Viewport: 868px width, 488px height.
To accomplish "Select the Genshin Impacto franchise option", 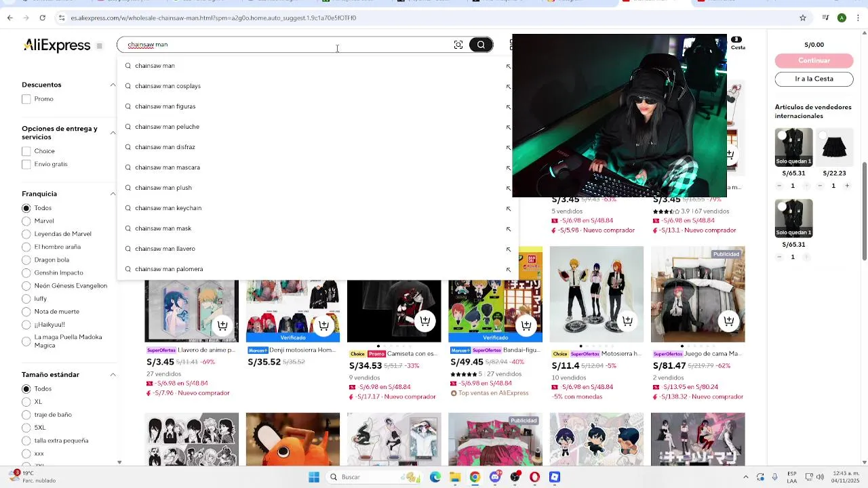I will [x=26, y=272].
